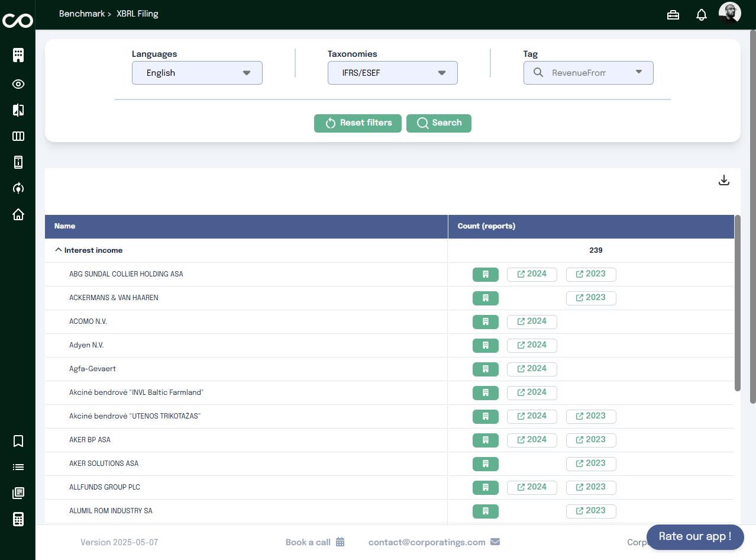Open the Taxonomies dropdown showing IFRS/ESEF

(392, 73)
